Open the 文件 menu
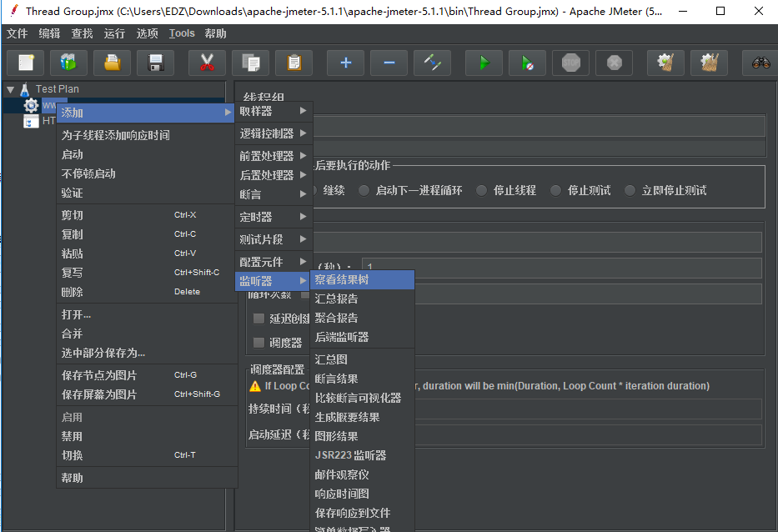Image resolution: width=778 pixels, height=532 pixels. (17, 33)
